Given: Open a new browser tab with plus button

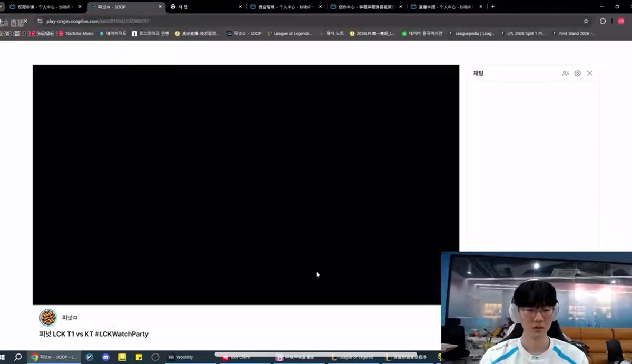Looking at the screenshot, I should (492, 7).
